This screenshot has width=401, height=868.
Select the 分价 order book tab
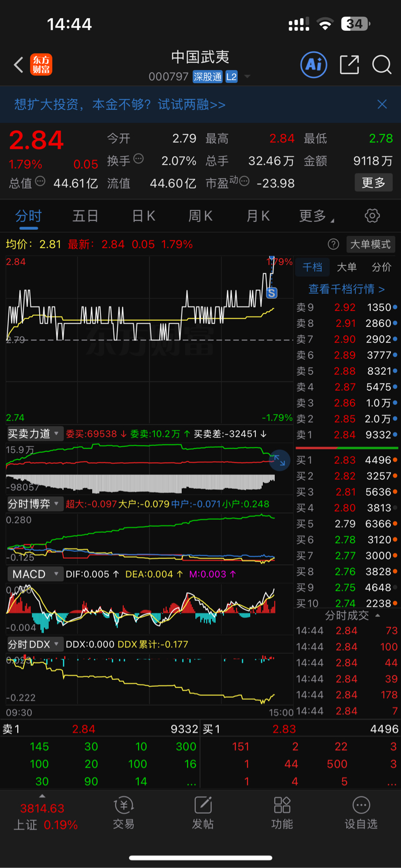[381, 267]
